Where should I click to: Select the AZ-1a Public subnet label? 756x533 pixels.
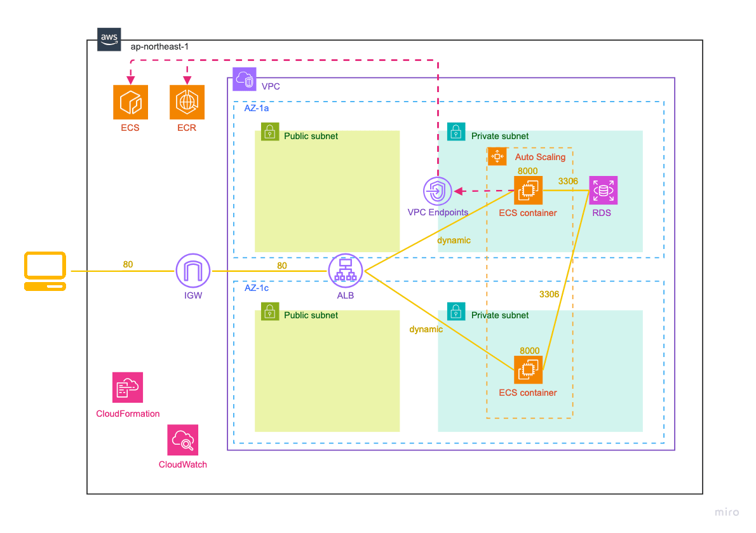pyautogui.click(x=311, y=137)
